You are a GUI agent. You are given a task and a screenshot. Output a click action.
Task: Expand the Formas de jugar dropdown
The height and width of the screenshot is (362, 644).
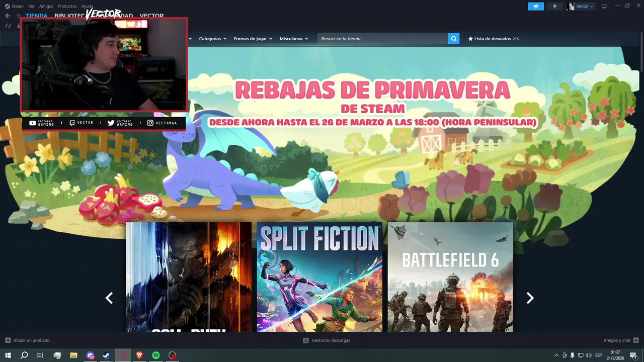pyautogui.click(x=253, y=39)
